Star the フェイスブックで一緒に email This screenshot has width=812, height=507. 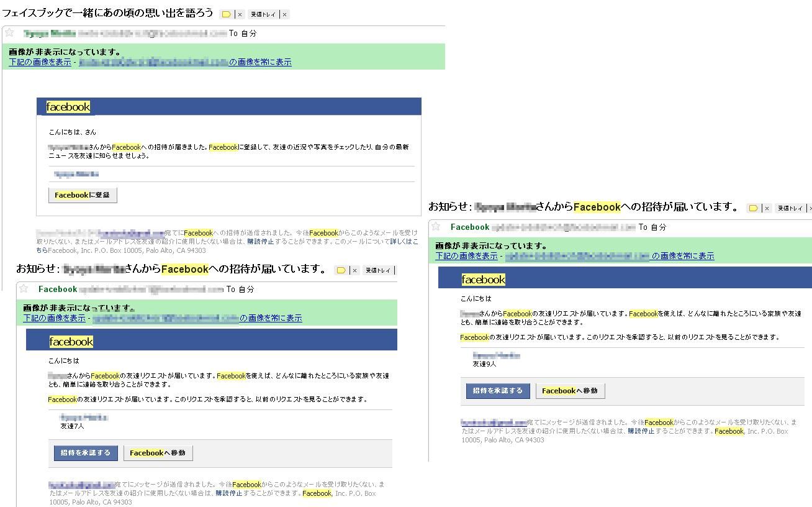[9, 32]
